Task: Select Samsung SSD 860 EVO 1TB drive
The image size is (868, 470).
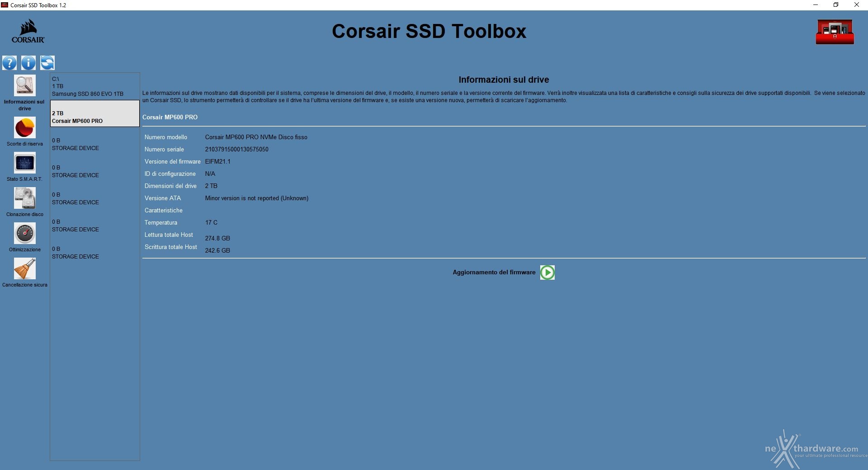Action: (95, 86)
